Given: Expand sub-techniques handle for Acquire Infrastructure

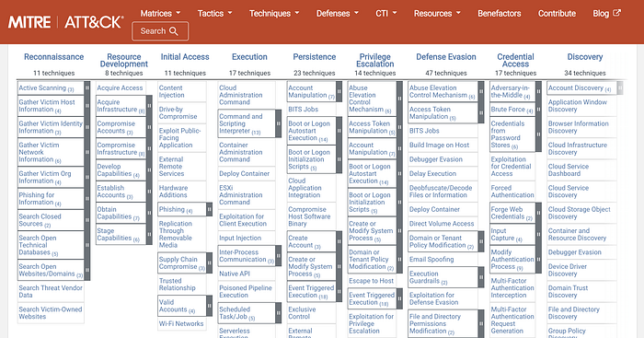Looking at the screenshot, I should [149, 106].
